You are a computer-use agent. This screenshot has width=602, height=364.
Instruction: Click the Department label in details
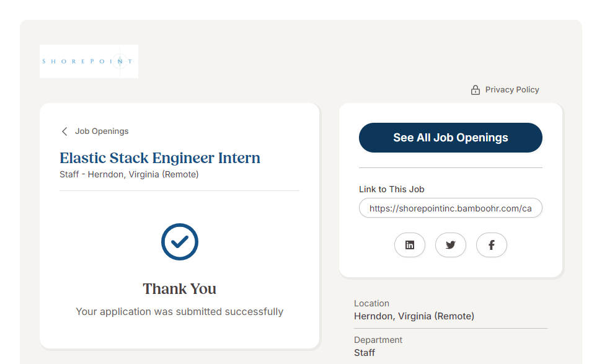(378, 340)
